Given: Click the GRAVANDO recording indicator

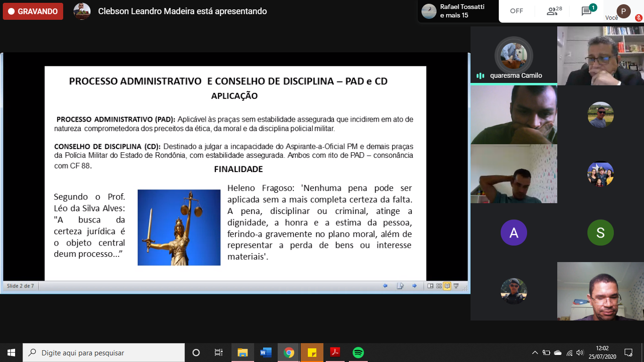Looking at the screenshot, I should click(33, 11).
